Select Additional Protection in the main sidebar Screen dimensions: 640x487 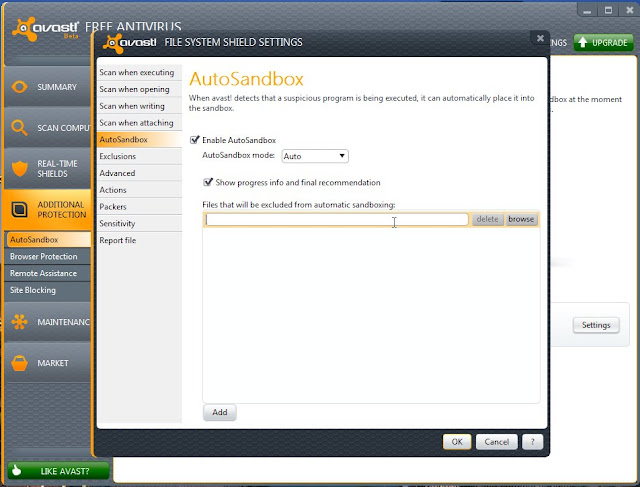coord(48,209)
